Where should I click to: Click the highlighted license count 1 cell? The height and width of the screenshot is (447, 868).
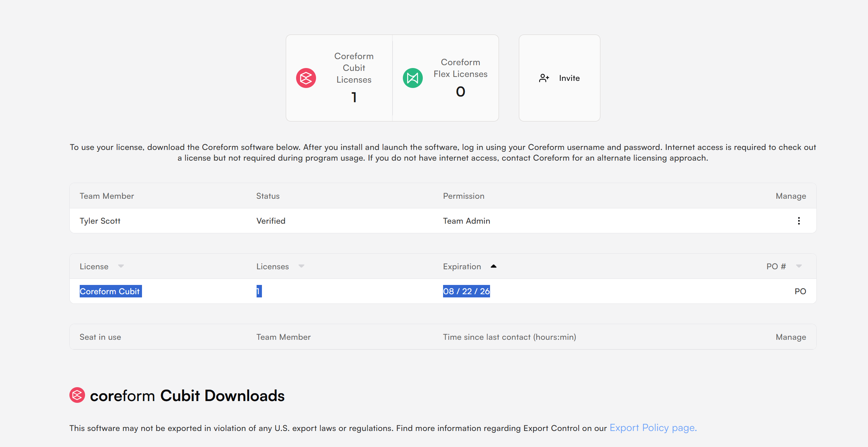[x=259, y=291]
